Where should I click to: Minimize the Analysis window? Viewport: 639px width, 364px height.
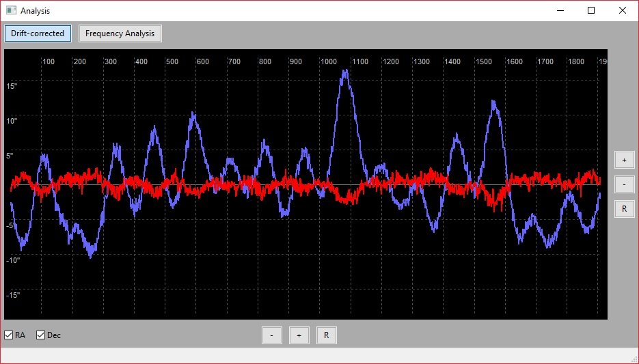coord(561,11)
